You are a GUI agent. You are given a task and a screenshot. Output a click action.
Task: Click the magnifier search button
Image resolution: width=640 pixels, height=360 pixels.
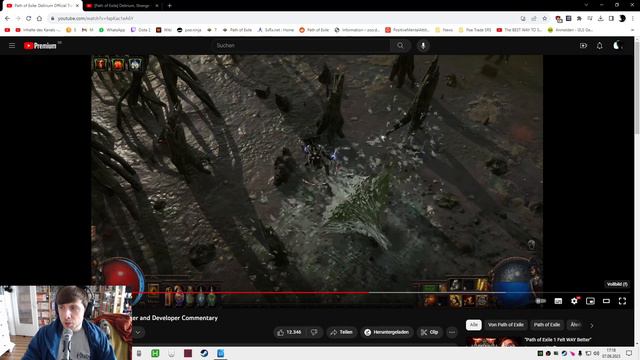(400, 46)
